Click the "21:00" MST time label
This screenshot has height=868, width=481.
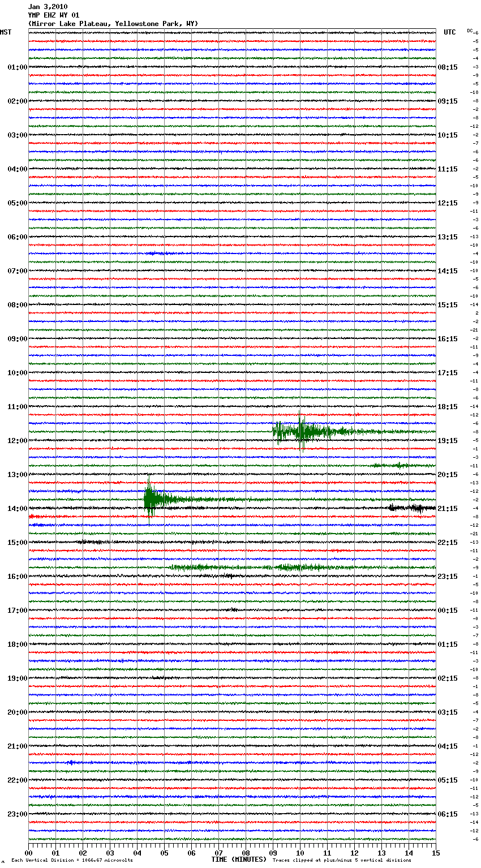click(18, 746)
